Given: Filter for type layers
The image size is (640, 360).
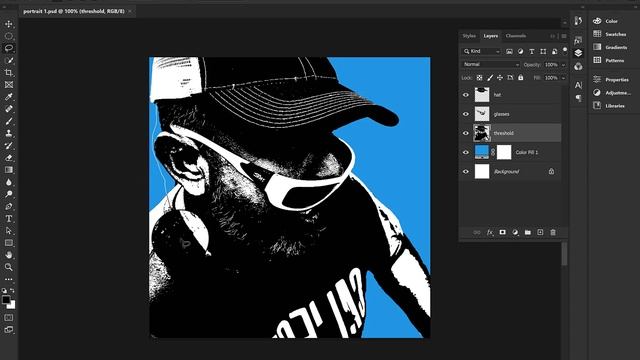Looking at the screenshot, I should click(x=531, y=51).
